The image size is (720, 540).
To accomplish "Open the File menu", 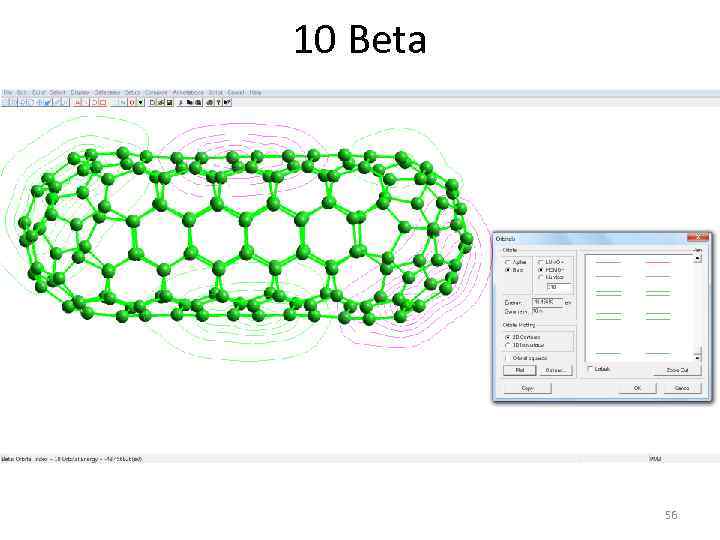I will [x=7, y=93].
